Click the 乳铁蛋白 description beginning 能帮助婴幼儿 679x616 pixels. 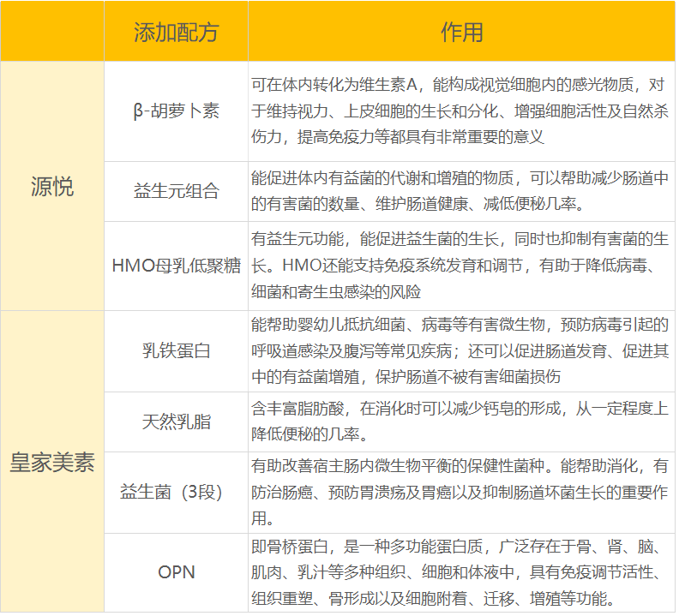pyautogui.click(x=461, y=351)
